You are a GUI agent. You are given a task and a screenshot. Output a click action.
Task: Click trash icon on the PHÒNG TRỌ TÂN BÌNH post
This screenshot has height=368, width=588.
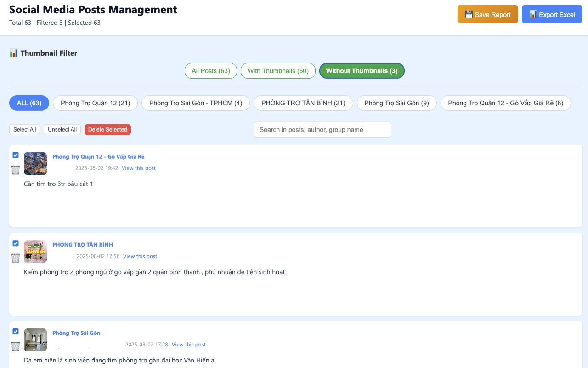click(16, 258)
